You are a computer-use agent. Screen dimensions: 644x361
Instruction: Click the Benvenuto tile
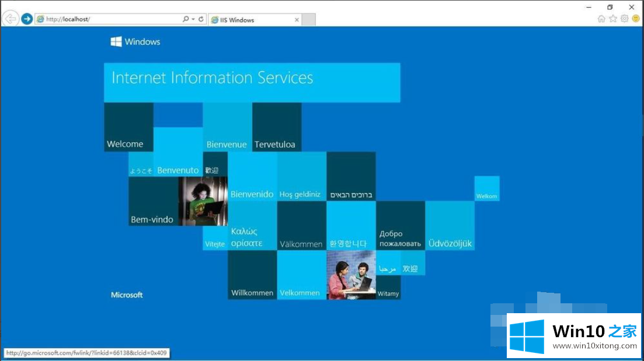coord(178,152)
